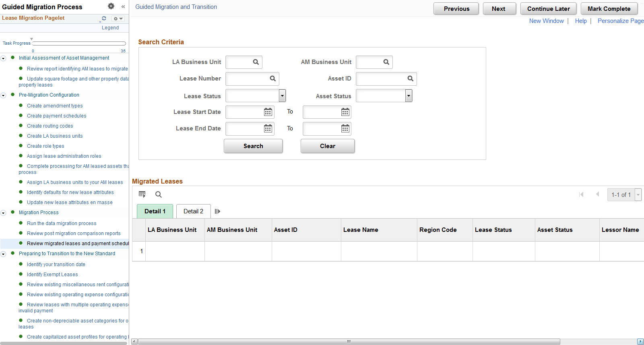Sort by Lease Name column header
644x345 pixels.
(361, 230)
